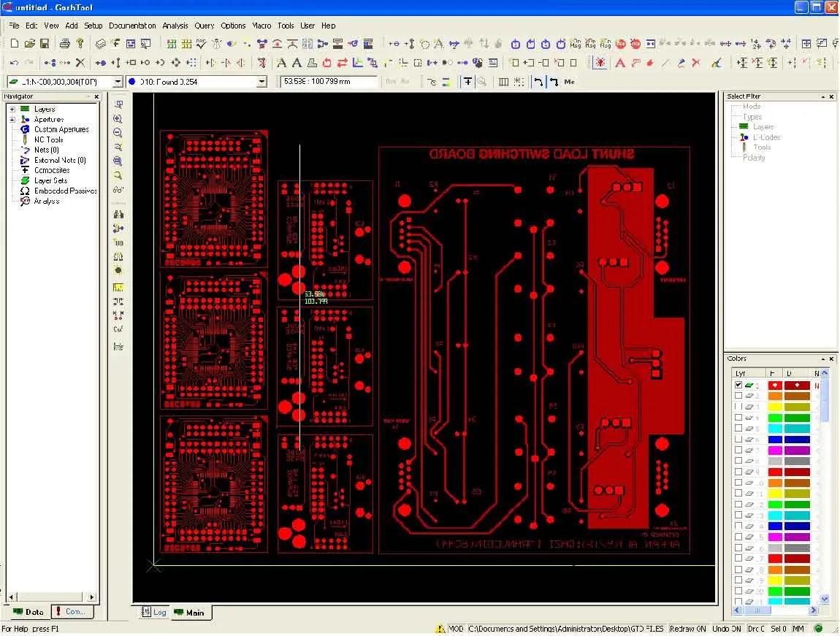Click layer 1 red flash color swatch
Image resolution: width=840 pixels, height=636 pixels.
click(775, 385)
